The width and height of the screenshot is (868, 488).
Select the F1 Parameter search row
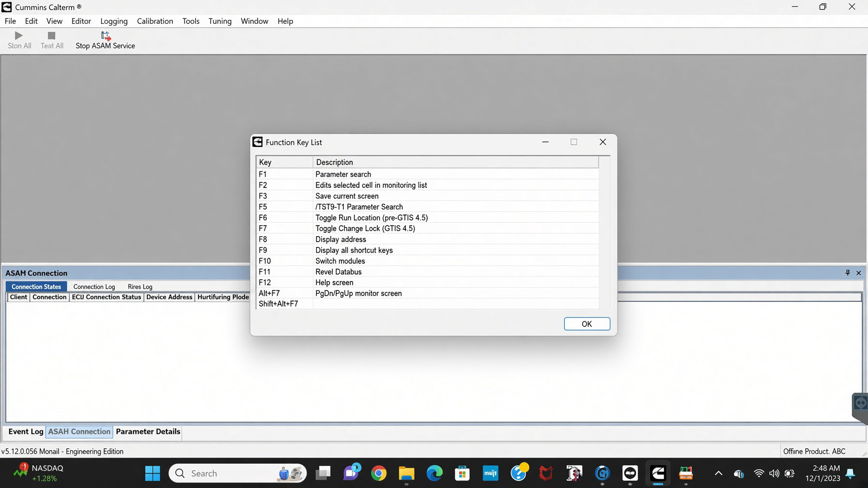(x=427, y=174)
